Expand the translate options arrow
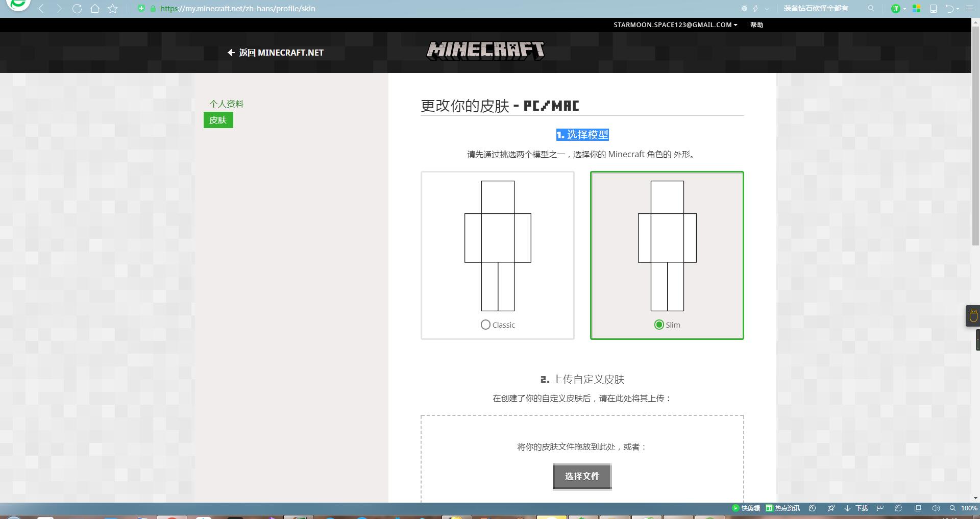 pyautogui.click(x=904, y=9)
